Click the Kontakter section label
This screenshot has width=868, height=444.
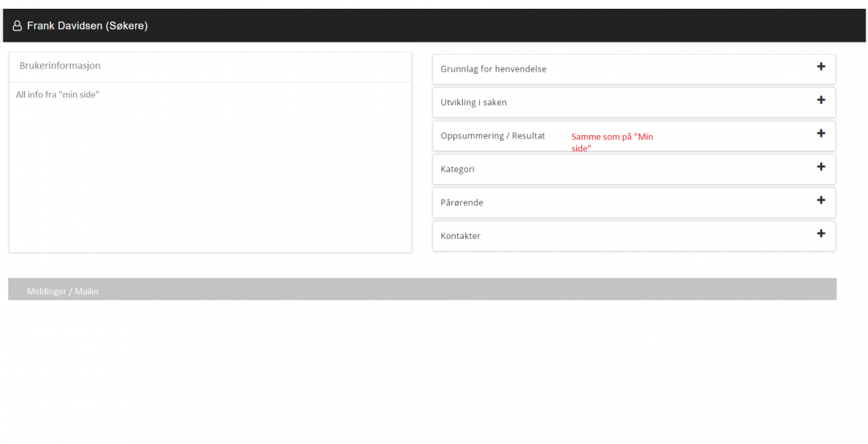click(x=460, y=236)
